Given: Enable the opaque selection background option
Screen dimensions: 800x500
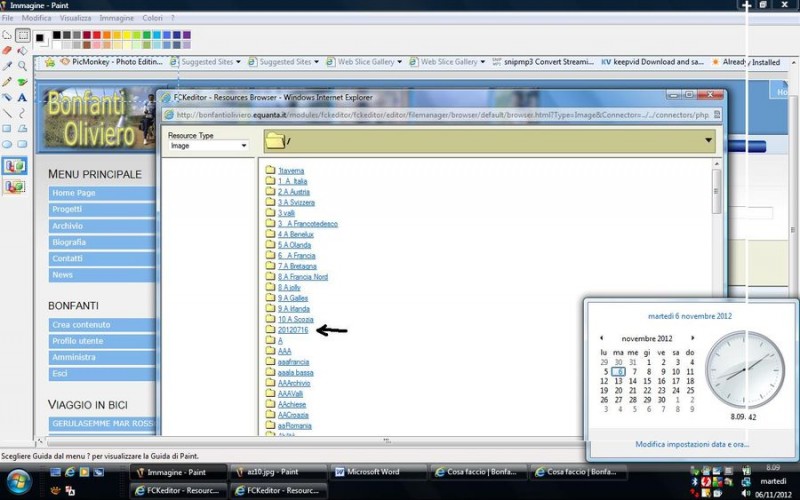Looking at the screenshot, I should tap(15, 166).
